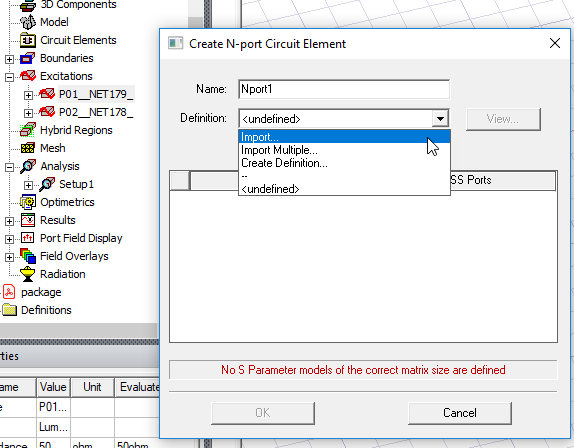Expand the Boundaries node
Screen dimensions: 574x448
10,59
